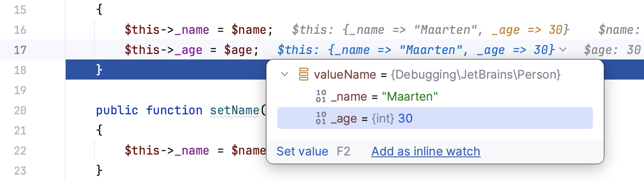This screenshot has width=644, height=182.
Task: Expand the inline $this hint chevron on line 17
Action: point(562,49)
